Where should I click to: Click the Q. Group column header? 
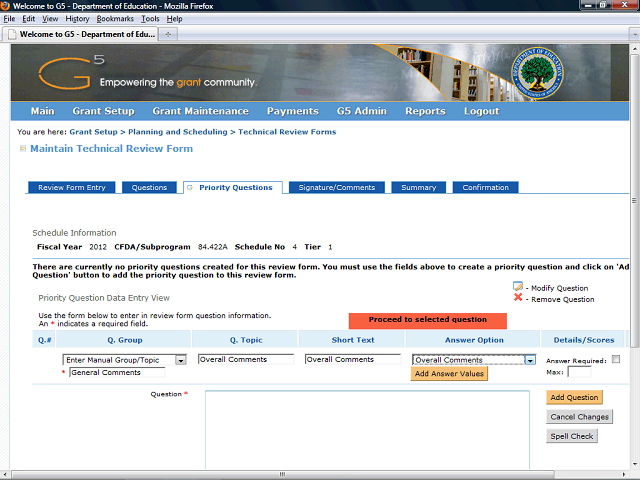pyautogui.click(x=124, y=340)
